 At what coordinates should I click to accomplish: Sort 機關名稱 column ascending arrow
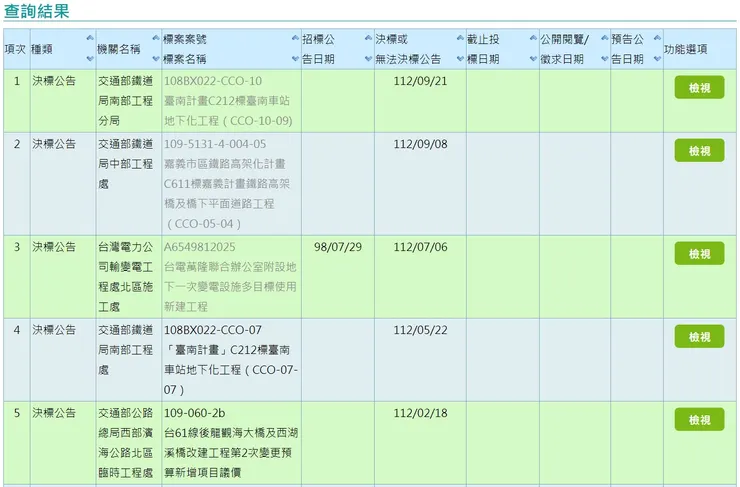[156, 38]
